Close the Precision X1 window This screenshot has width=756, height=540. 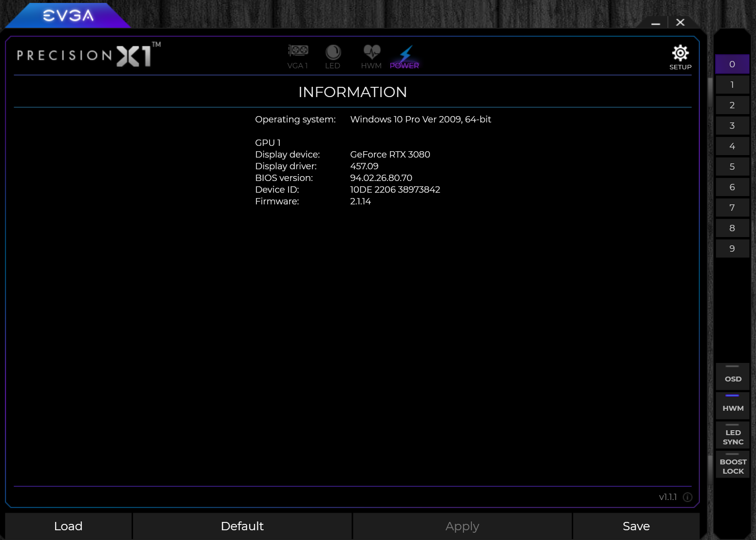click(680, 22)
